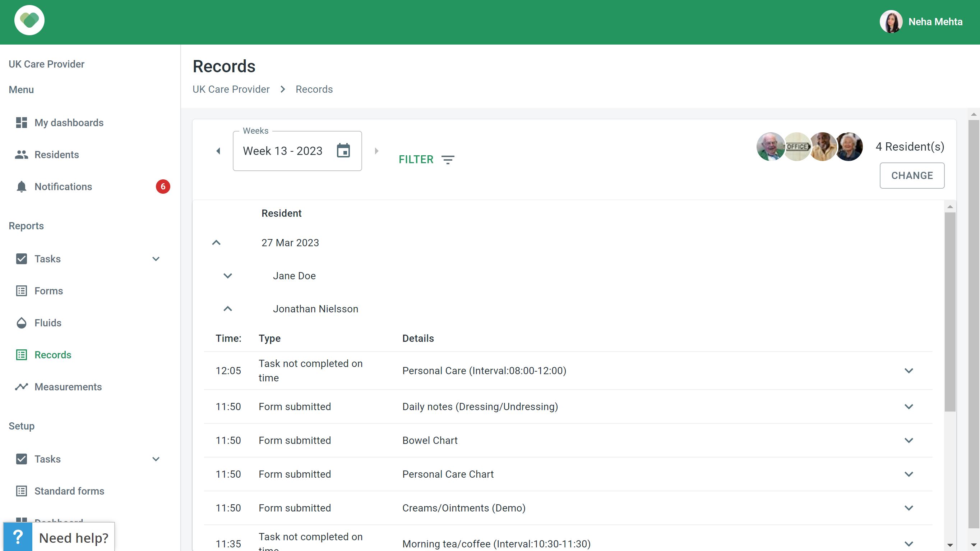Click the filter lines icon
980x551 pixels.
click(x=448, y=160)
